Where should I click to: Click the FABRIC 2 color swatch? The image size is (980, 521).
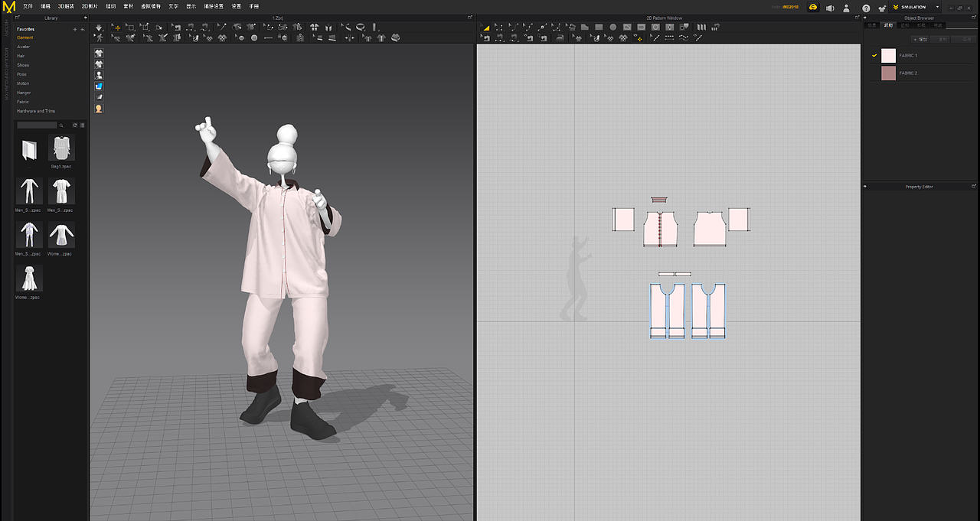coord(888,73)
